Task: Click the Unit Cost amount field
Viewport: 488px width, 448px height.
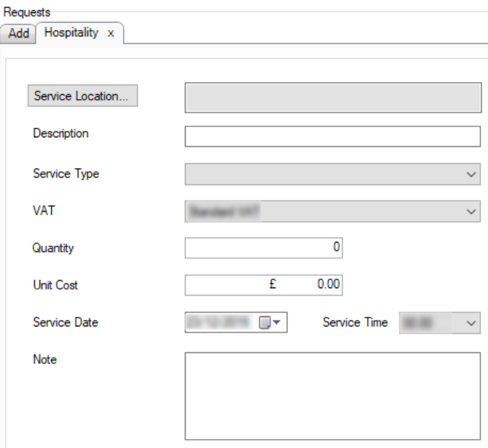Action: [263, 285]
